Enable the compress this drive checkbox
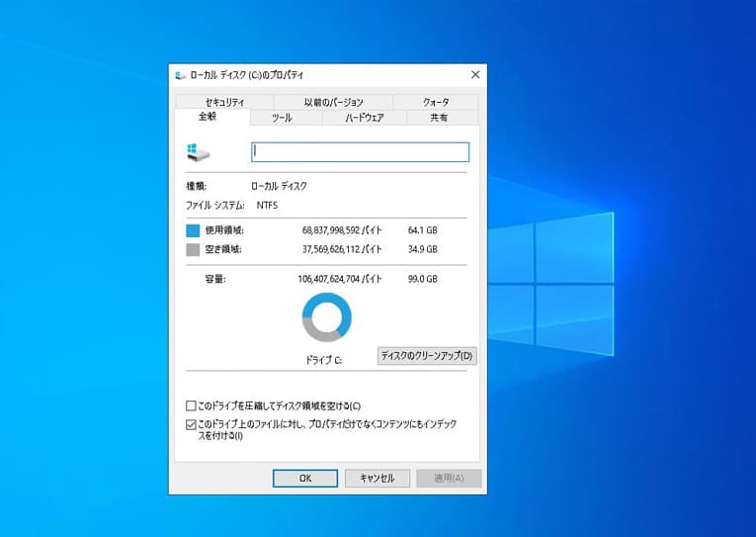 [x=192, y=405]
